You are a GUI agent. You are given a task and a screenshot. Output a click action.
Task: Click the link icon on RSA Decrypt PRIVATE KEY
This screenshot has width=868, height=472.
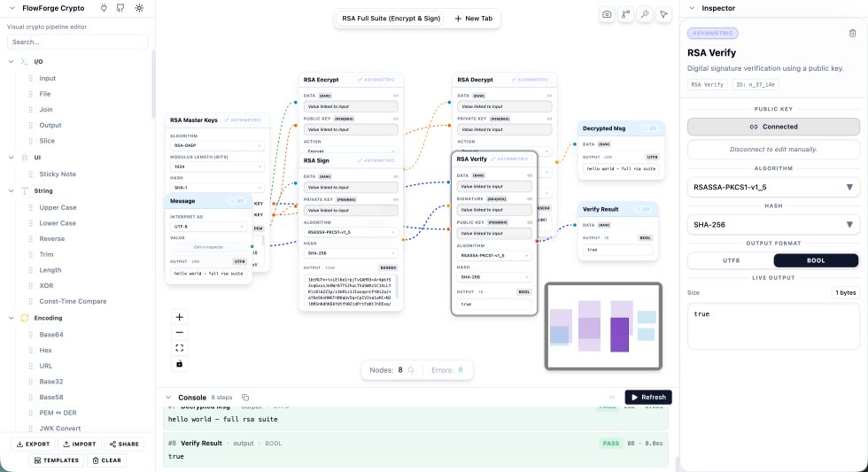click(x=549, y=119)
